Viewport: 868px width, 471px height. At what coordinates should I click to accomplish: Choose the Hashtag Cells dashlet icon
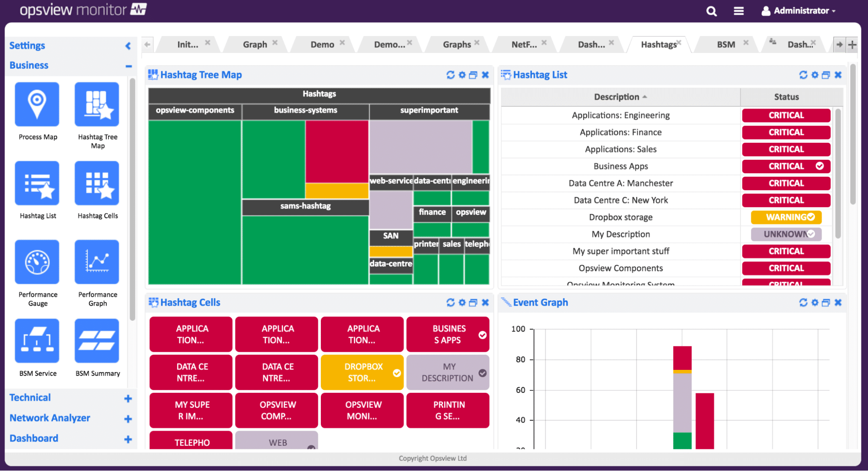tap(97, 183)
